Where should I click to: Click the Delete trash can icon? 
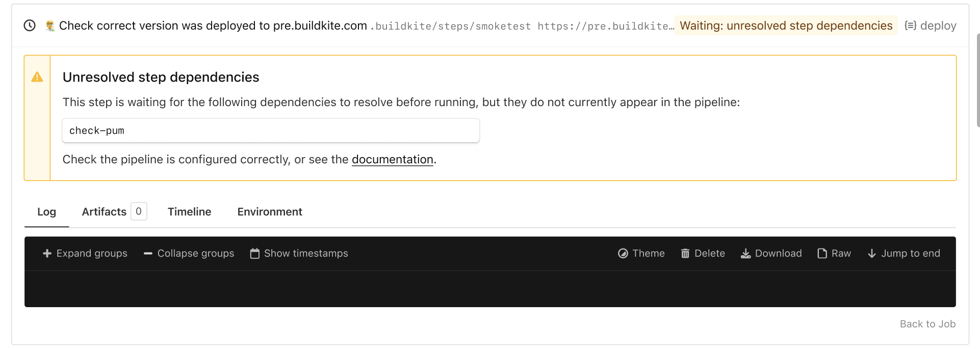[x=685, y=254]
